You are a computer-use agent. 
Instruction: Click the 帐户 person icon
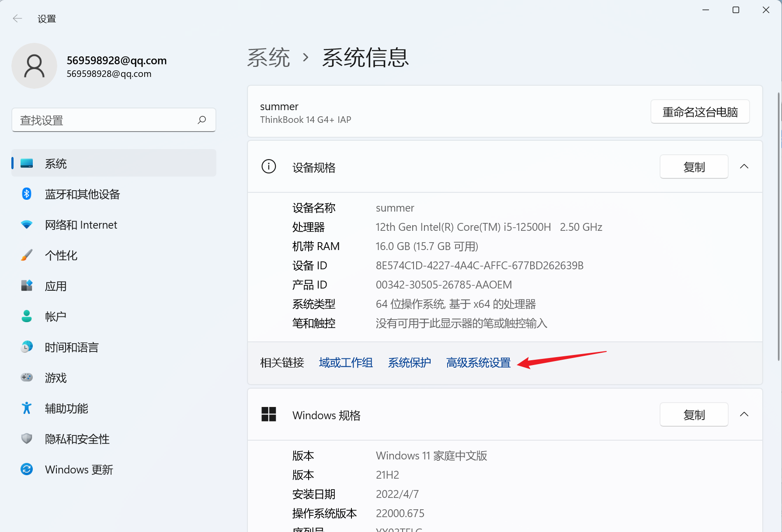27,316
